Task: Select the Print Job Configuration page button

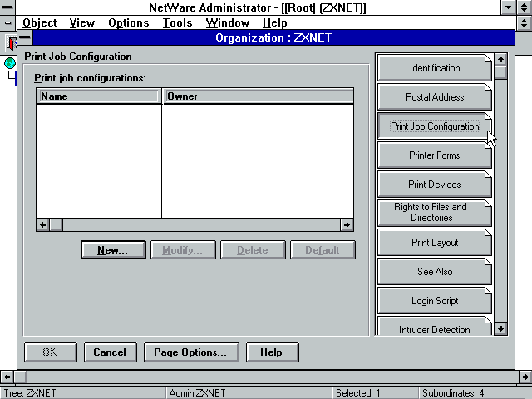Action: [435, 126]
